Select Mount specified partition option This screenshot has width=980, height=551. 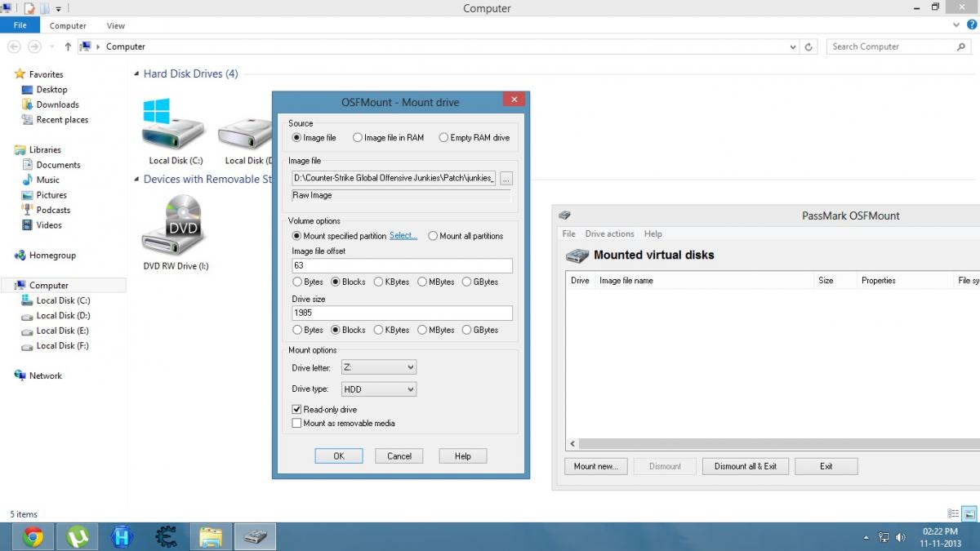click(296, 236)
